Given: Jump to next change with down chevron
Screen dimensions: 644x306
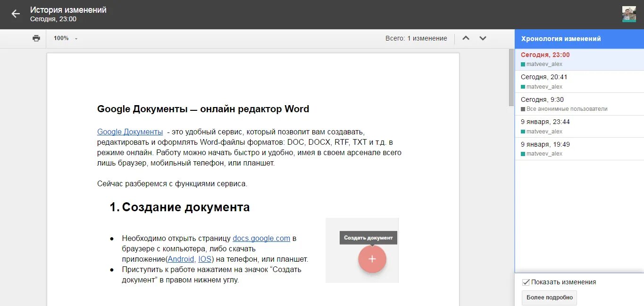Looking at the screenshot, I should pyautogui.click(x=483, y=38).
